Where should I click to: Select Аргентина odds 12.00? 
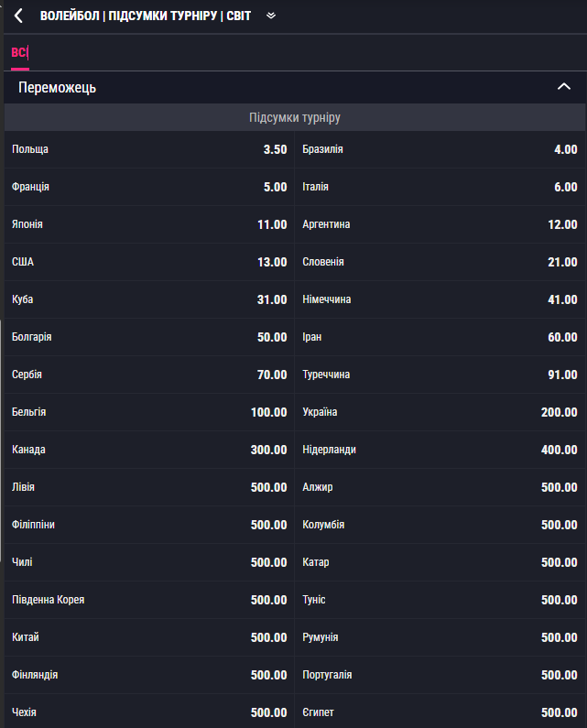point(440,224)
